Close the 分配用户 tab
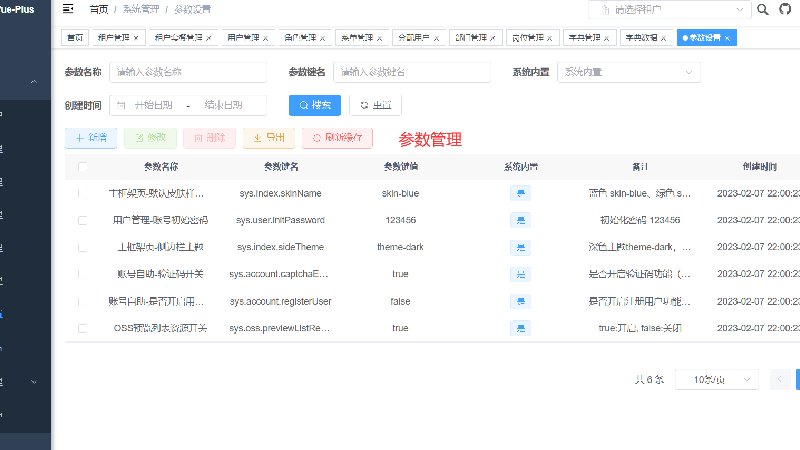 coord(436,38)
